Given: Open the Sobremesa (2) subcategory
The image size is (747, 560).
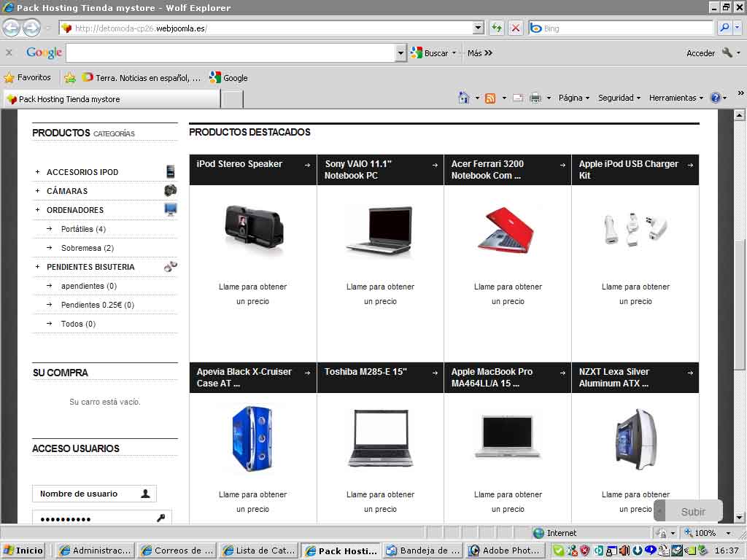Looking at the screenshot, I should 88,248.
